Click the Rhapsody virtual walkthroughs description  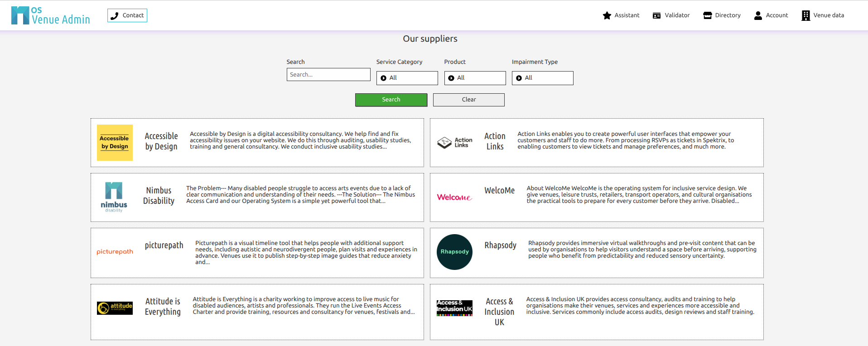click(642, 250)
